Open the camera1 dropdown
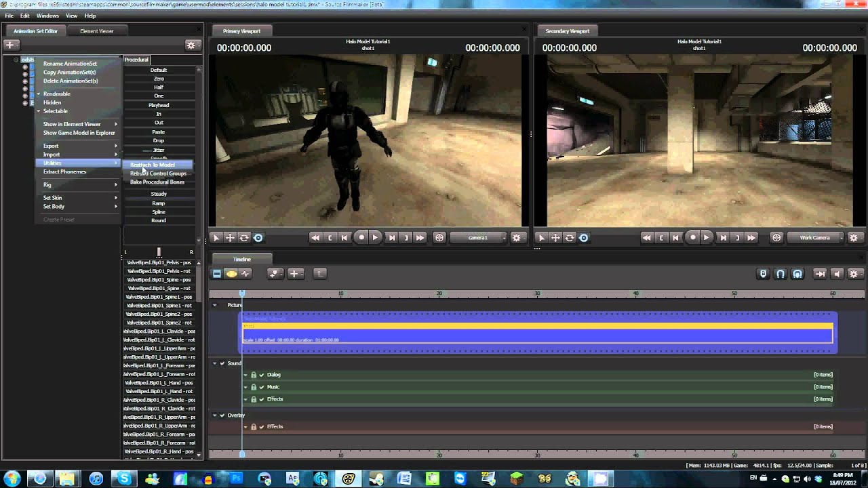This screenshot has width=868, height=488. [478, 238]
